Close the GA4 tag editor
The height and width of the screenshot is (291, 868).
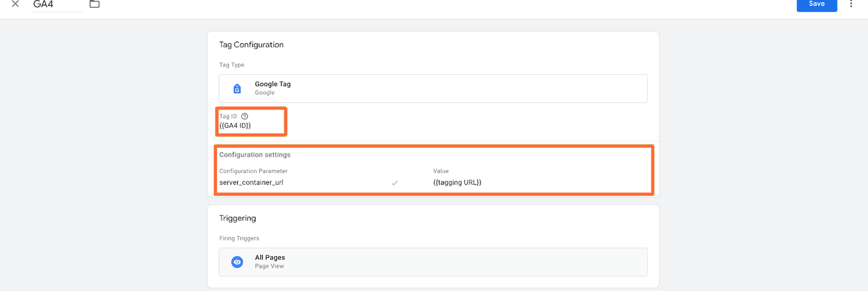pos(15,4)
